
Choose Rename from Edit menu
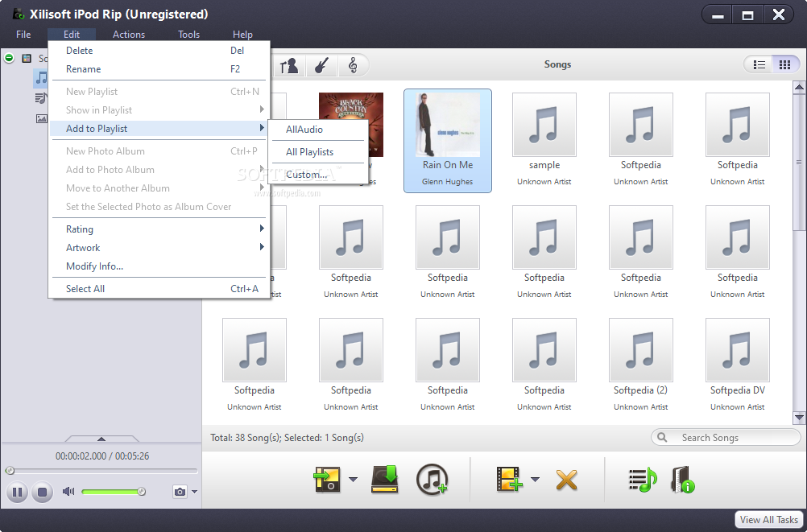point(159,69)
